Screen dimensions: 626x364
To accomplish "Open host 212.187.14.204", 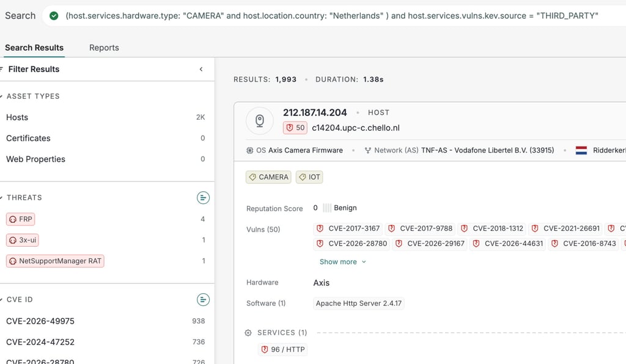I will 315,112.
